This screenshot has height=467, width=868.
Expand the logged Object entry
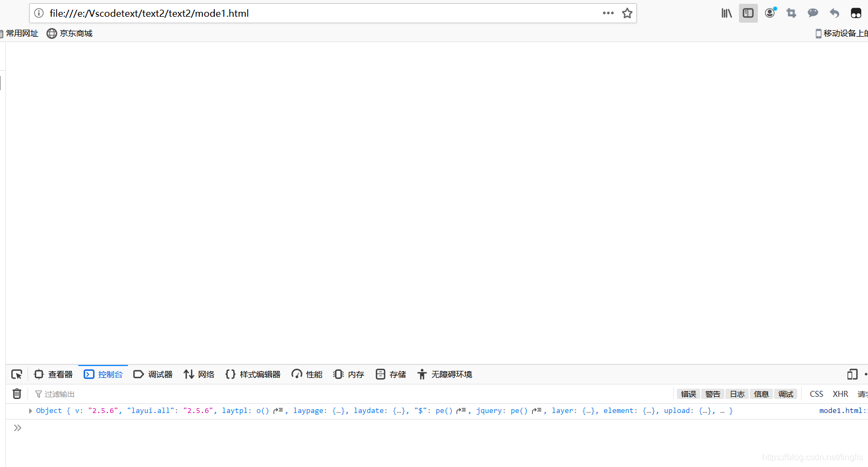pos(30,411)
